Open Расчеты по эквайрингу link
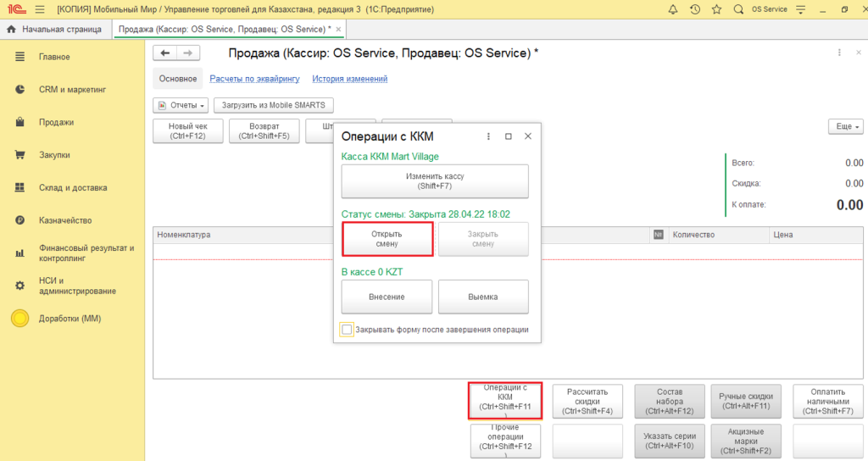 coord(254,79)
